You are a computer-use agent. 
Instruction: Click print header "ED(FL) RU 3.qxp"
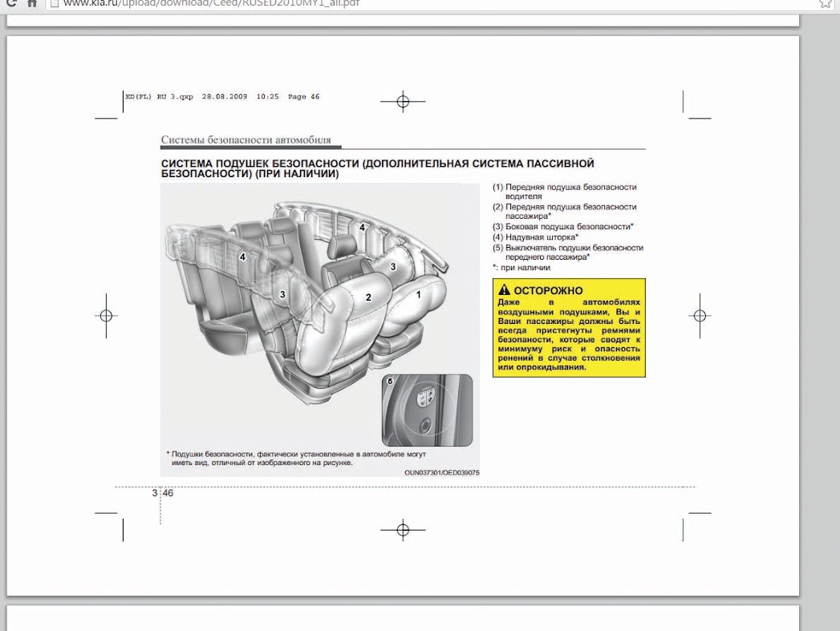click(159, 97)
